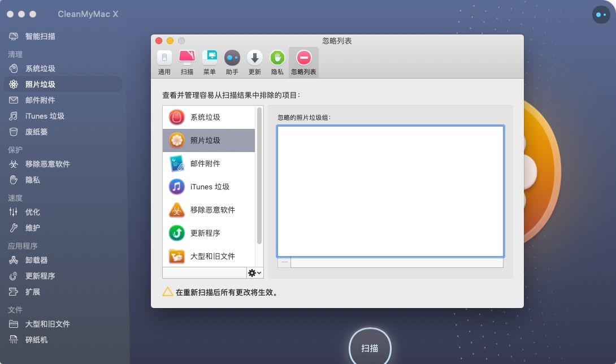
Task: Open 碎纸机 in the main sidebar
Action: (63, 340)
